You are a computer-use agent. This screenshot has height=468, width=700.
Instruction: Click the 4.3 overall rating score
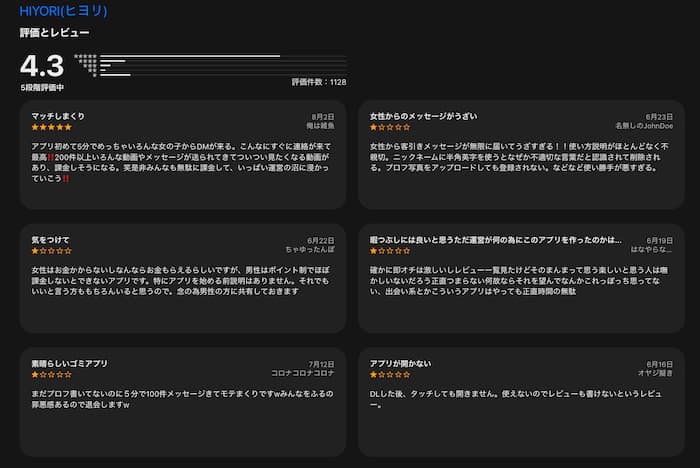(42, 66)
